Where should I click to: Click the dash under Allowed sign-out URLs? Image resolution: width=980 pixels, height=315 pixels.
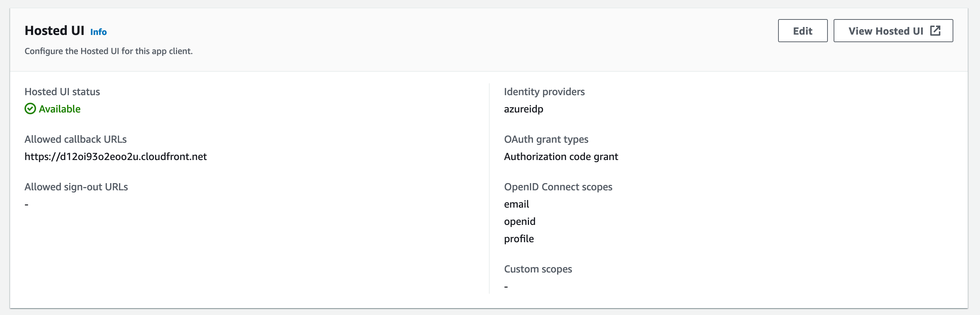tap(27, 205)
